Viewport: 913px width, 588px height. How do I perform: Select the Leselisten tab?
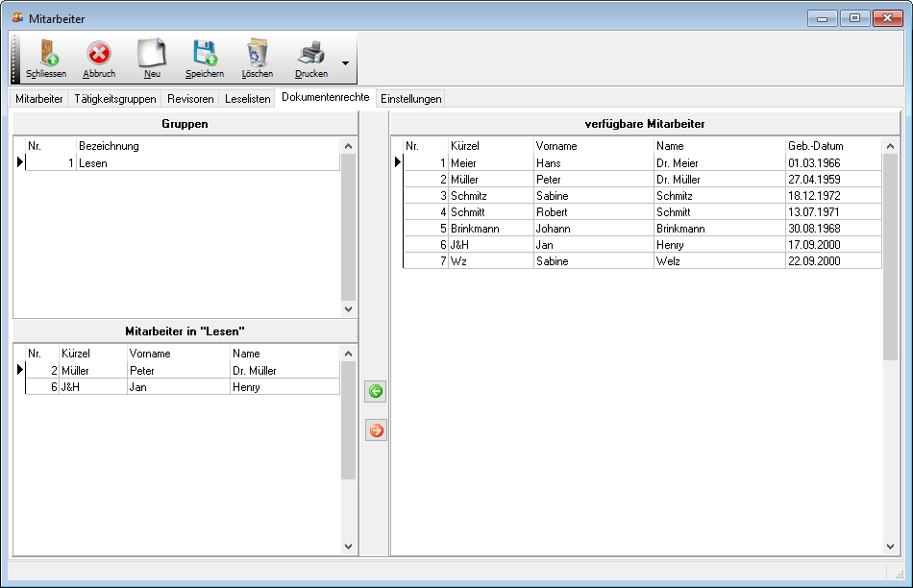[x=247, y=99]
